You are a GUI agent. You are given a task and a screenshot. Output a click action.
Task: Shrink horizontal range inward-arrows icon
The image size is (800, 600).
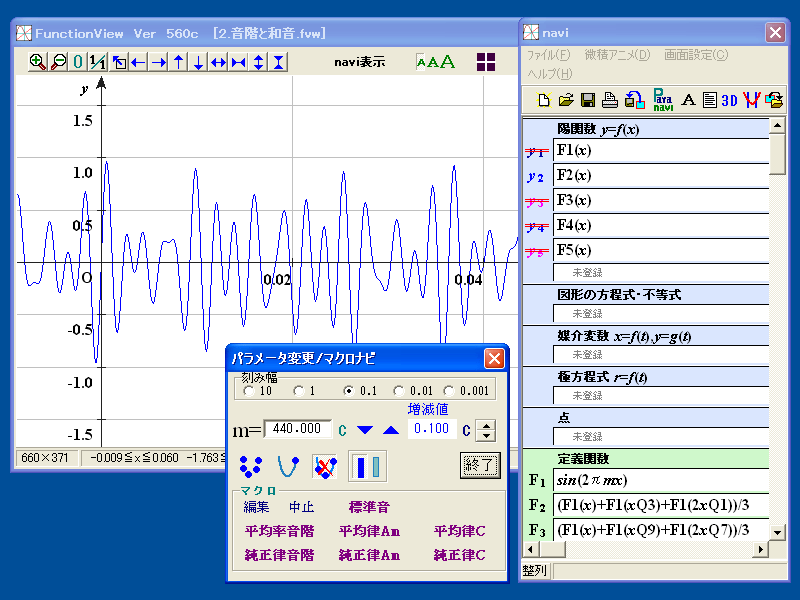pos(239,62)
